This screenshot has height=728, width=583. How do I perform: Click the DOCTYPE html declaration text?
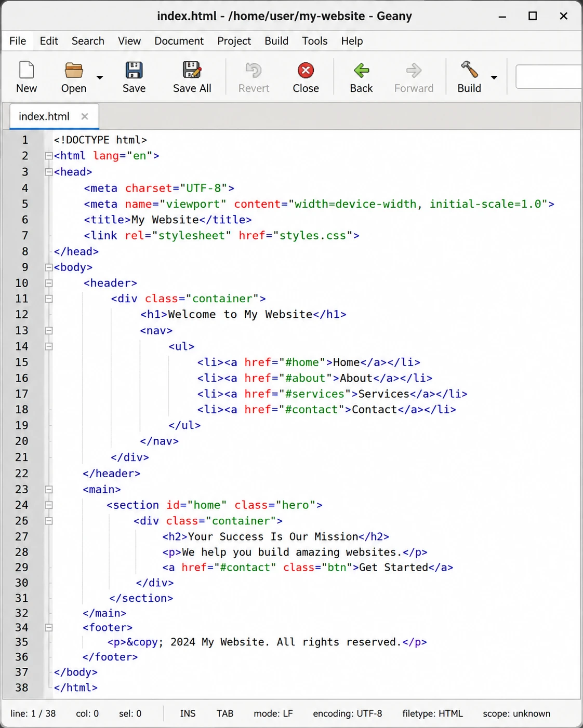[100, 140]
